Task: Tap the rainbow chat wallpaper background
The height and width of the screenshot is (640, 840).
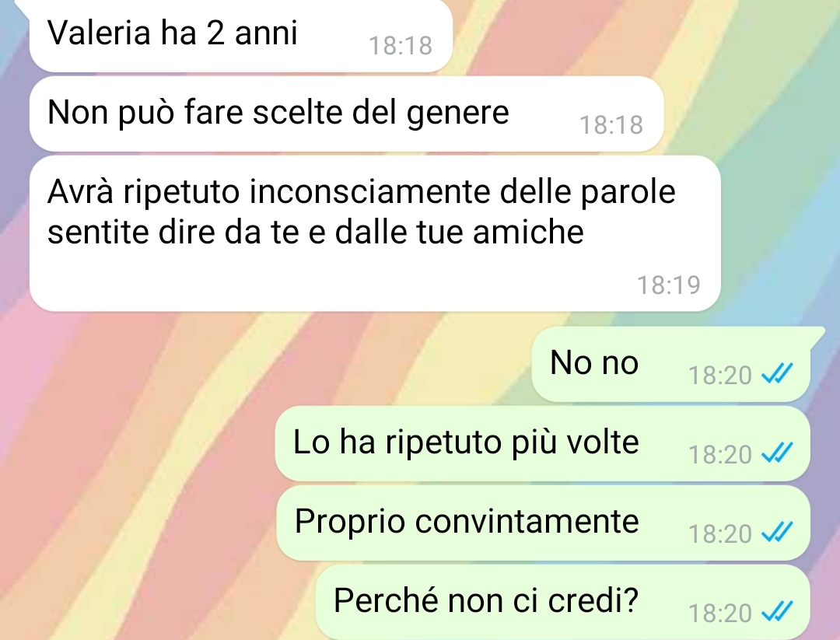Action: point(161,455)
